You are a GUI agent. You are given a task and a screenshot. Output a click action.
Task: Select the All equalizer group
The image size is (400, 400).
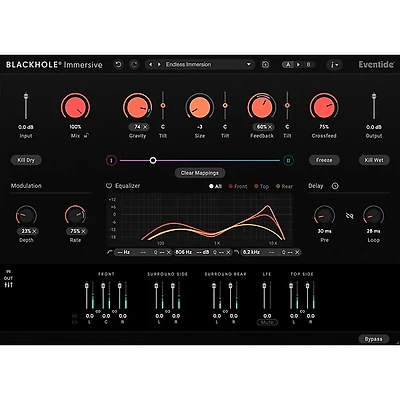click(x=215, y=186)
